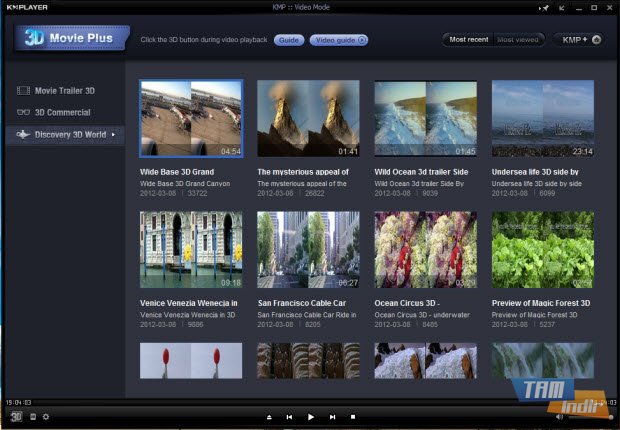
Task: Click the title 'San Francisco Cable Car'
Action: (302, 303)
